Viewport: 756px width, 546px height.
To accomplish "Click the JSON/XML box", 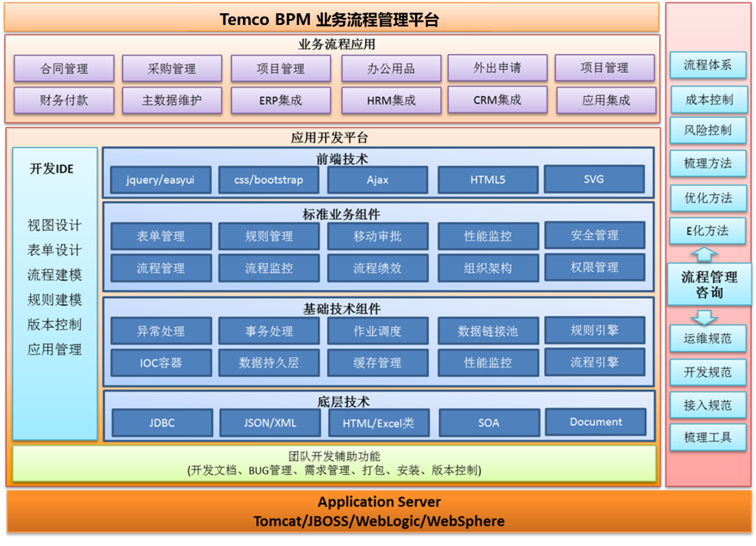I will (x=270, y=423).
